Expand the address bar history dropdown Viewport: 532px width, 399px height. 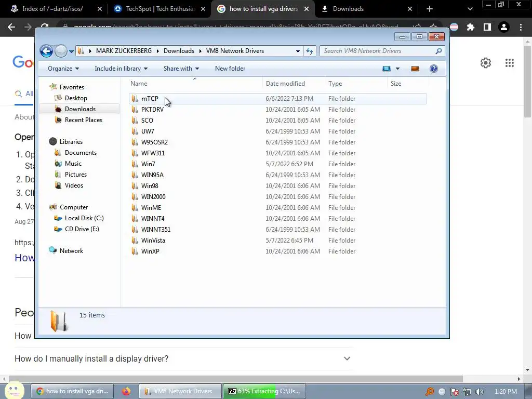298,51
